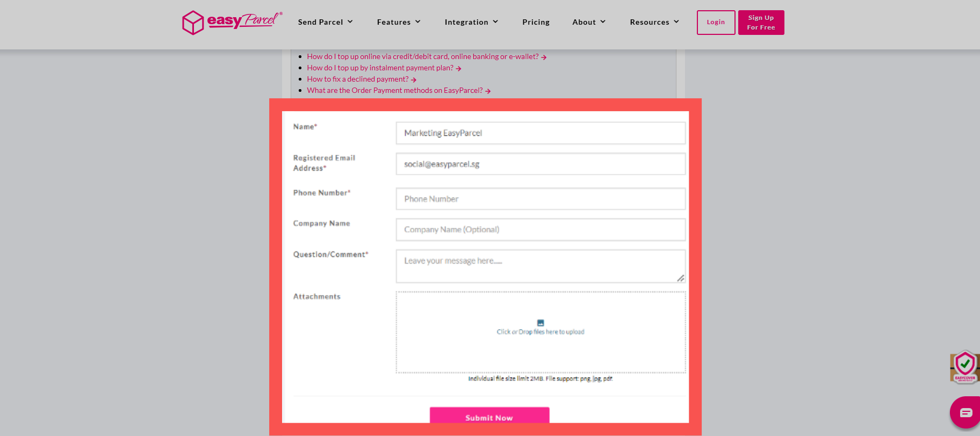Click the 'Individual file size limit 2MB' note

pos(541,379)
